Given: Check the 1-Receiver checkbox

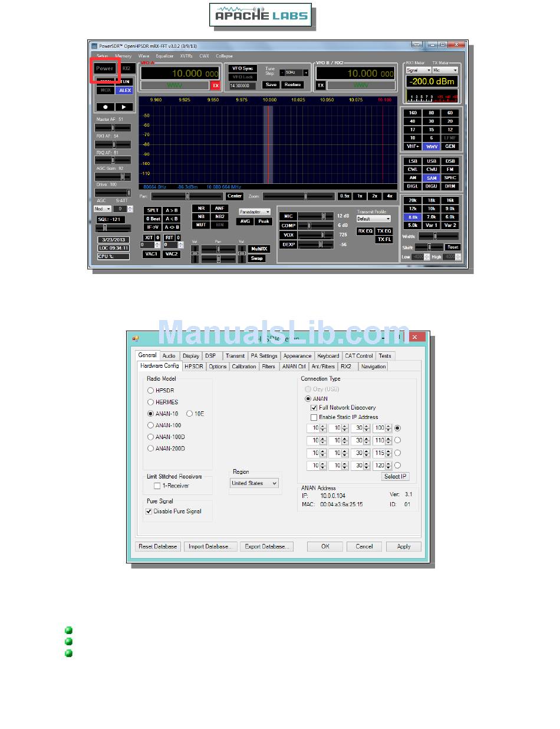Looking at the screenshot, I should 157,486.
